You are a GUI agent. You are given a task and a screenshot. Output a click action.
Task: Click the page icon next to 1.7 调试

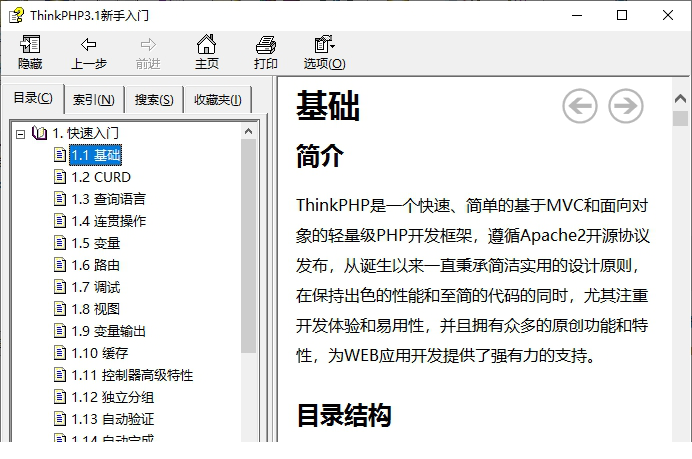click(60, 287)
